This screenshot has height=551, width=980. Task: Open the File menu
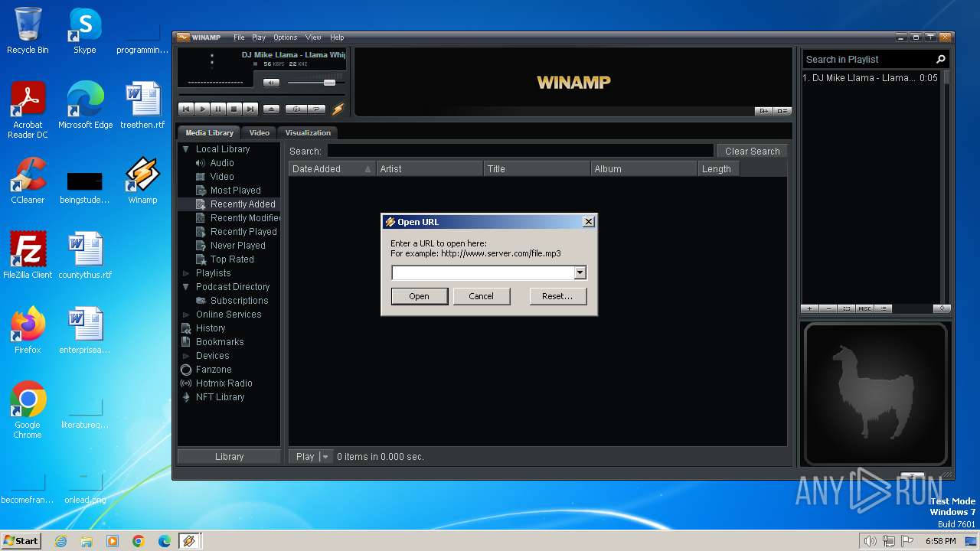[239, 37]
